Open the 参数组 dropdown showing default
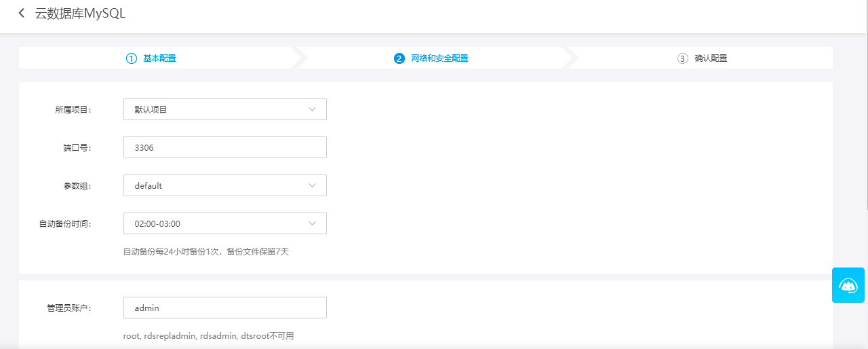 coord(225,185)
